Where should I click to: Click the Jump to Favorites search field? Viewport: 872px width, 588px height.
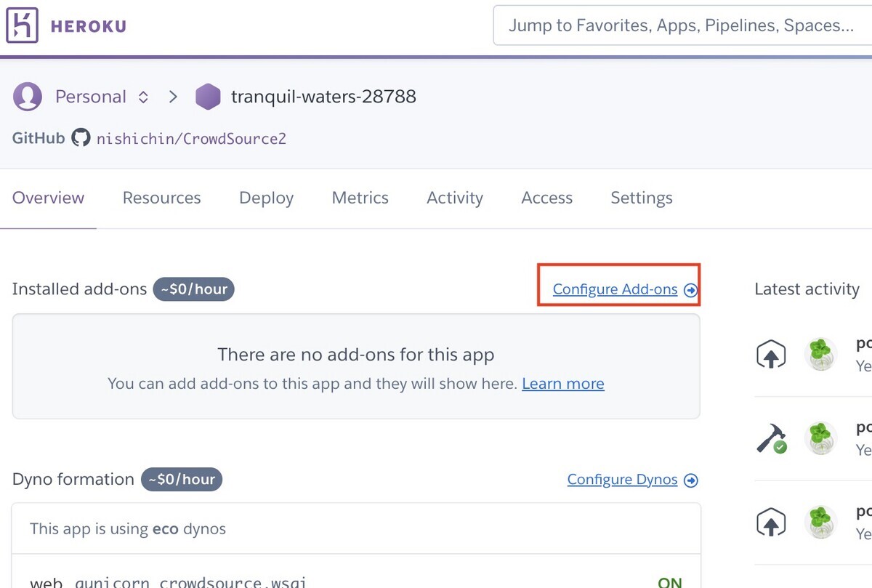coord(682,25)
